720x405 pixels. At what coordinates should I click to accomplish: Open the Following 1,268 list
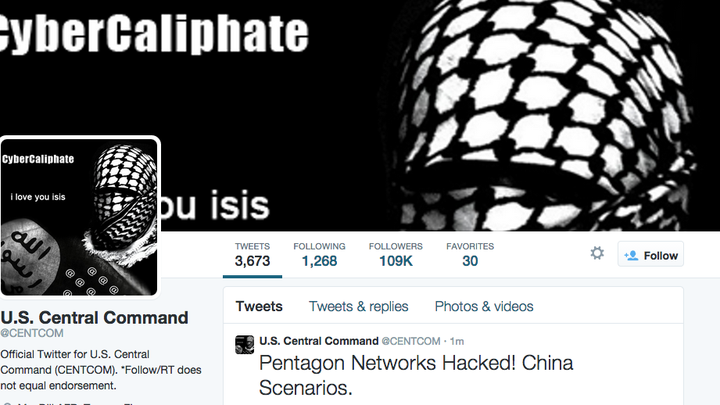pyautogui.click(x=319, y=255)
